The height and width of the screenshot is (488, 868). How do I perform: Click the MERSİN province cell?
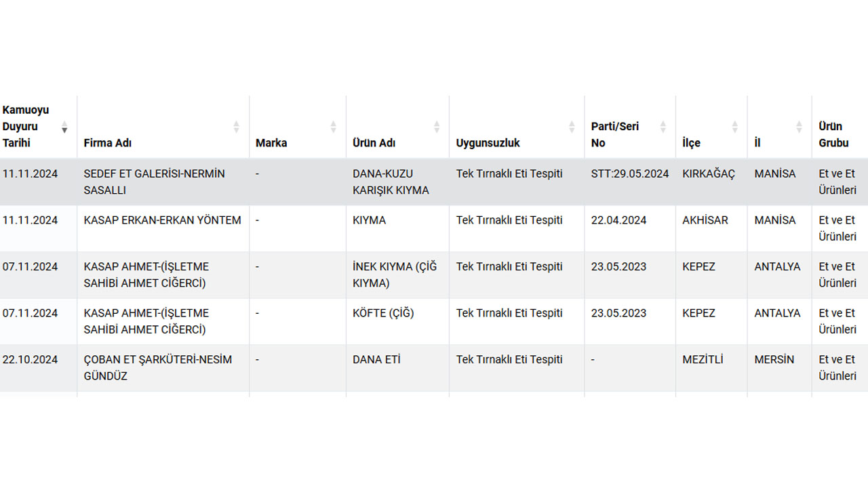774,360
